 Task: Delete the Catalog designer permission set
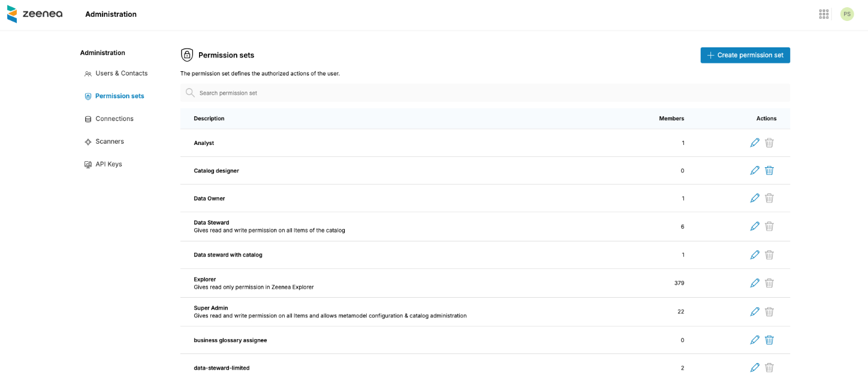pyautogui.click(x=769, y=171)
